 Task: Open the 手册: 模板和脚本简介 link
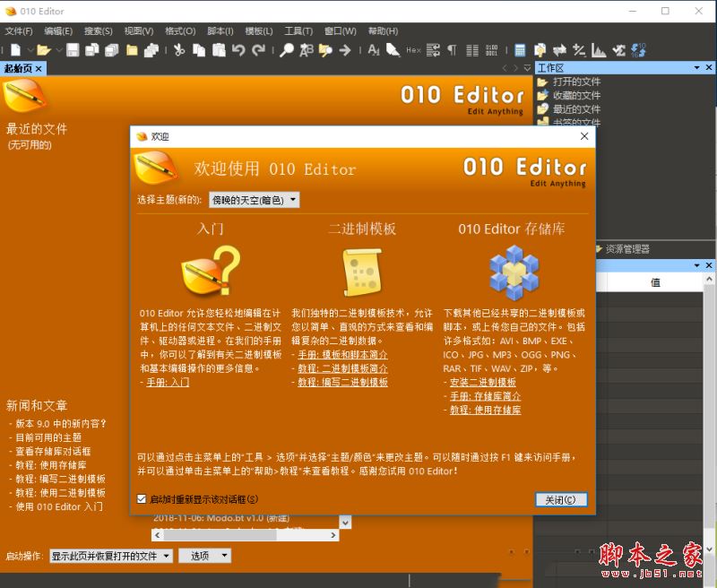[x=343, y=355]
